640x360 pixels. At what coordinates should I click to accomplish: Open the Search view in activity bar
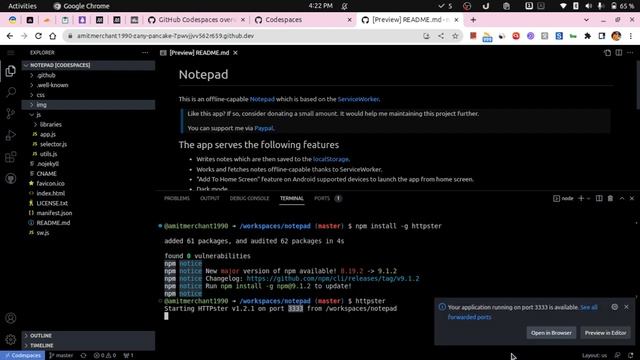click(x=11, y=92)
